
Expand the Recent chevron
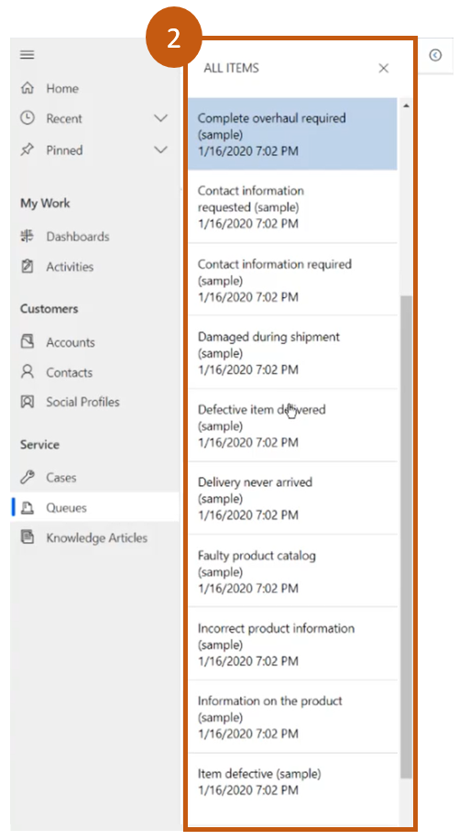coord(161,118)
